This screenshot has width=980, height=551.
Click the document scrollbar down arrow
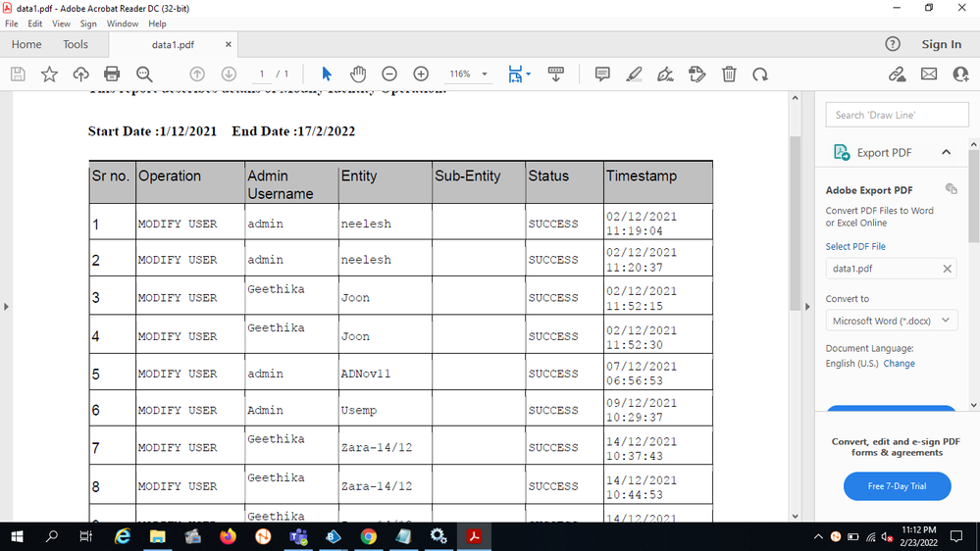[795, 516]
